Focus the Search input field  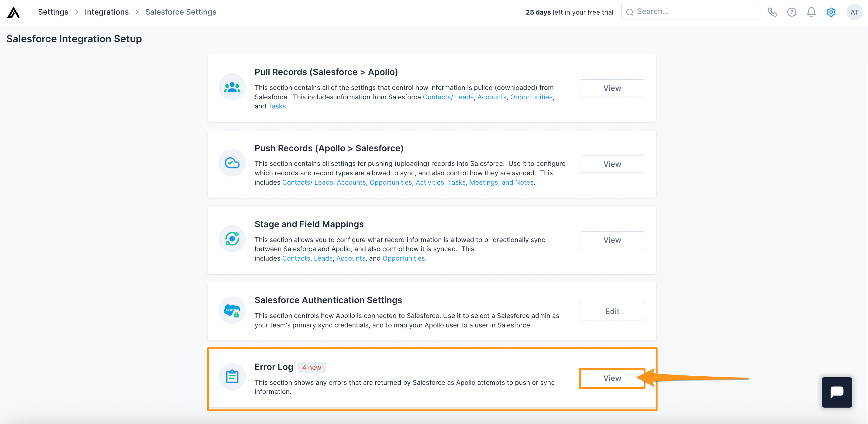(x=689, y=12)
